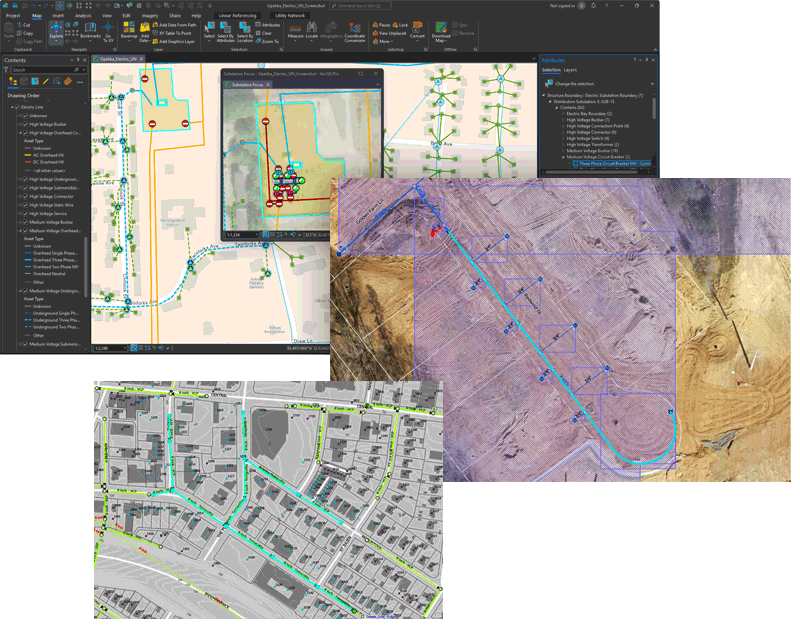Expand Electric Bay Boundary (2) node
Screen dimensions: 800x627
[562, 114]
